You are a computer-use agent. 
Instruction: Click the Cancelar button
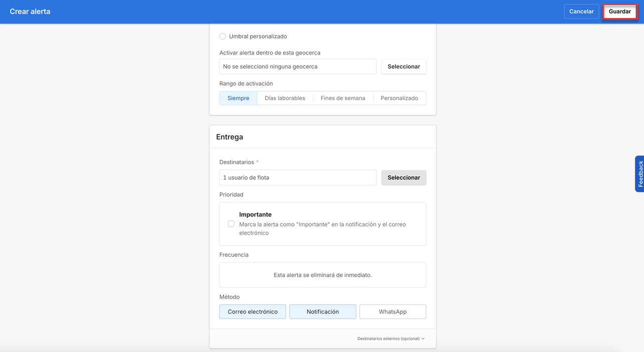click(x=581, y=11)
